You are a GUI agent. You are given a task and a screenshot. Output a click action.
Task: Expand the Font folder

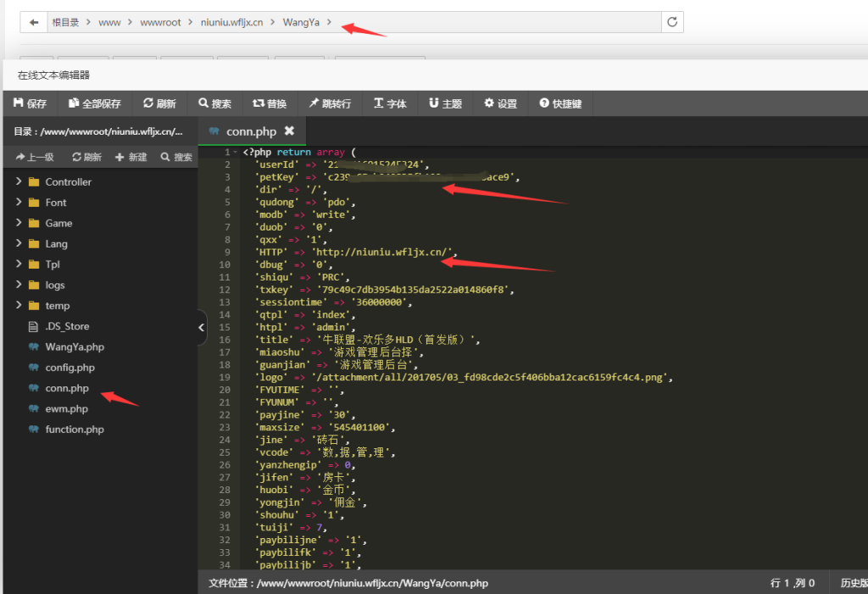pos(19,202)
